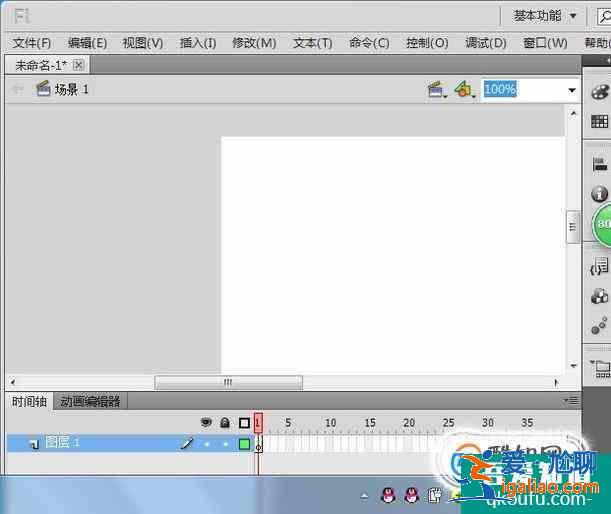Click the stage horizontal scrollbar thumb
The image size is (611, 514).
coord(228,383)
